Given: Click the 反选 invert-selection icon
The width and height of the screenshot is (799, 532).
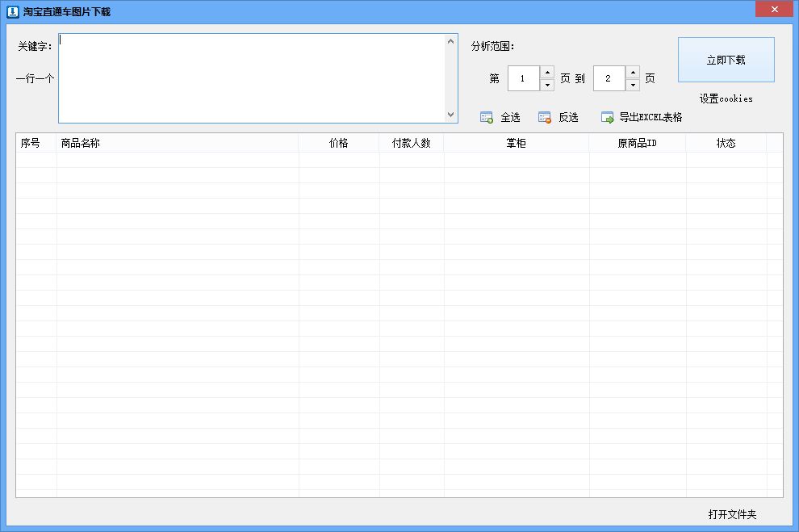Looking at the screenshot, I should click(545, 118).
